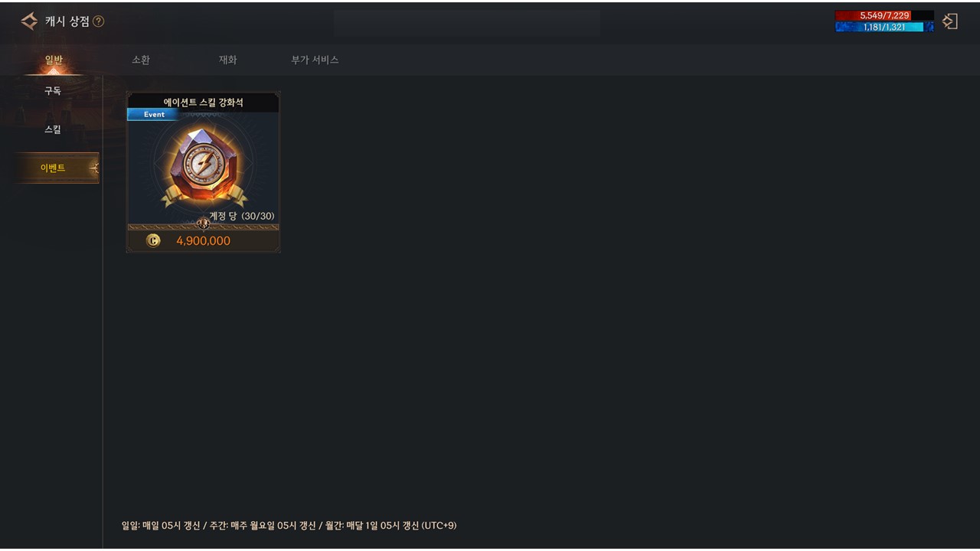The height and width of the screenshot is (551, 980).
Task: Click the 계정 당 (30/30) purchase limit text
Action: point(242,216)
